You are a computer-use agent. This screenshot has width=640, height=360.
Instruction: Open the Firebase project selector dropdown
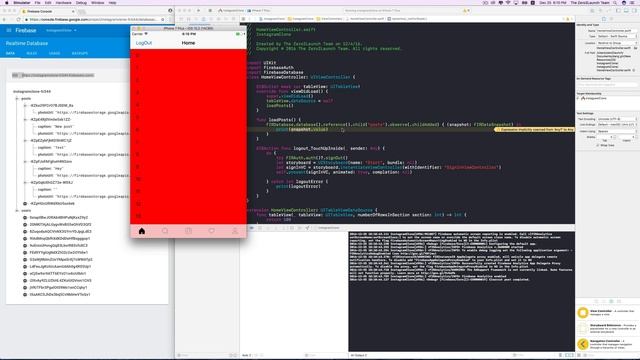[x=61, y=30]
